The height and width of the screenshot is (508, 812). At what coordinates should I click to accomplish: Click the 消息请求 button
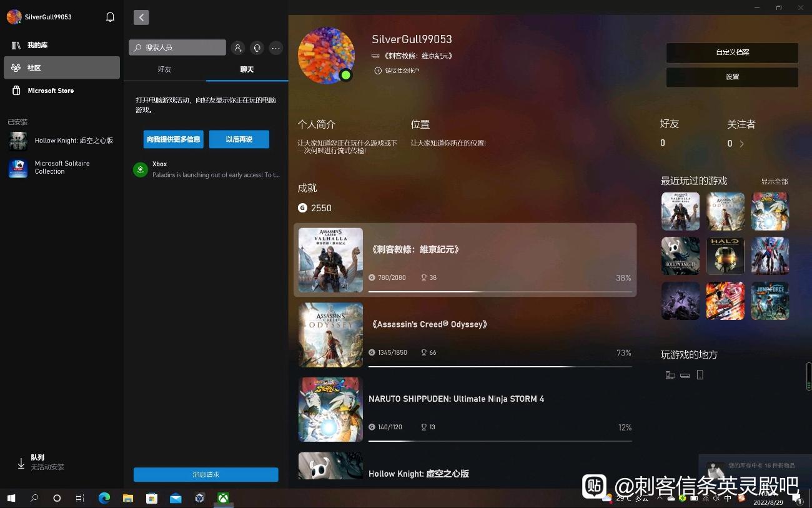pyautogui.click(x=206, y=475)
